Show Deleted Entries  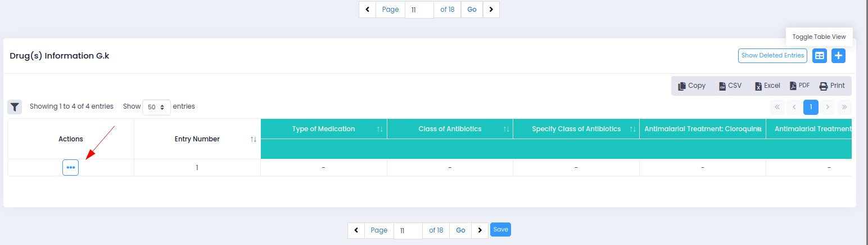(772, 56)
